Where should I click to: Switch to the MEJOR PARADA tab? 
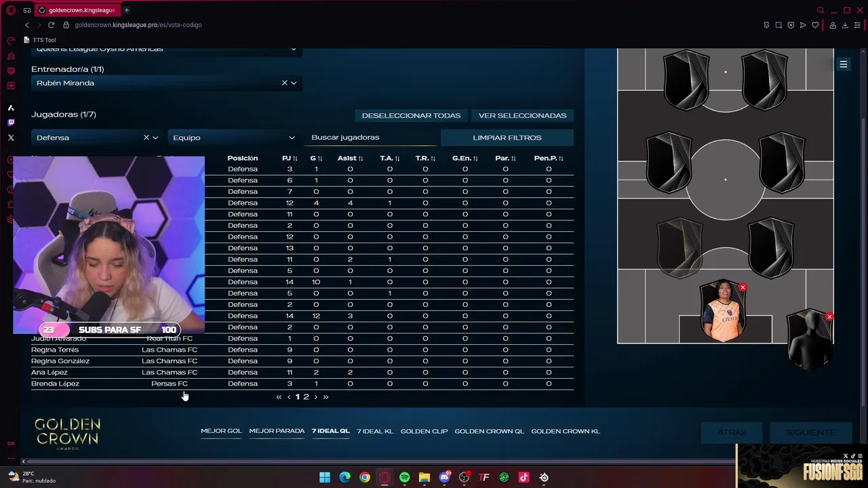pos(277,431)
